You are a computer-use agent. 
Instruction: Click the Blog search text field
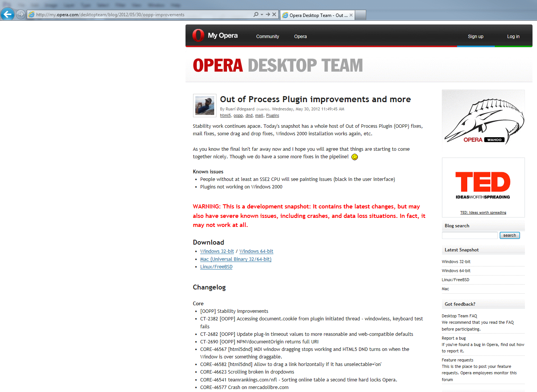click(x=469, y=235)
